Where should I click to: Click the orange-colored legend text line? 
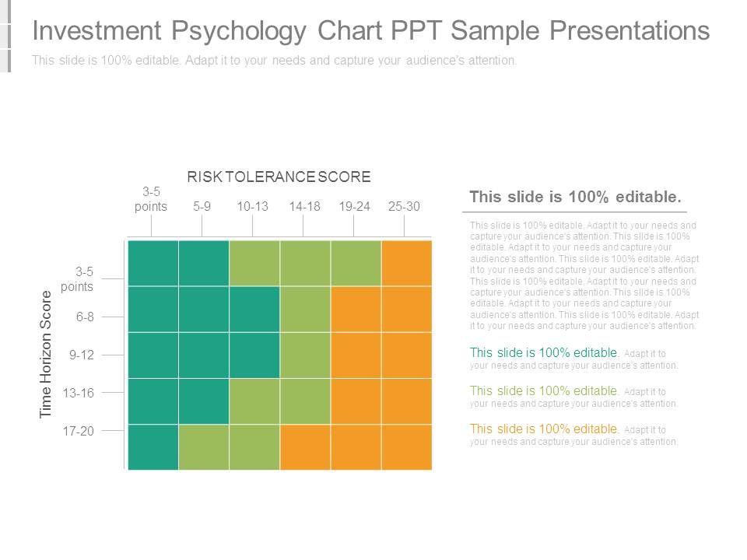click(x=574, y=435)
